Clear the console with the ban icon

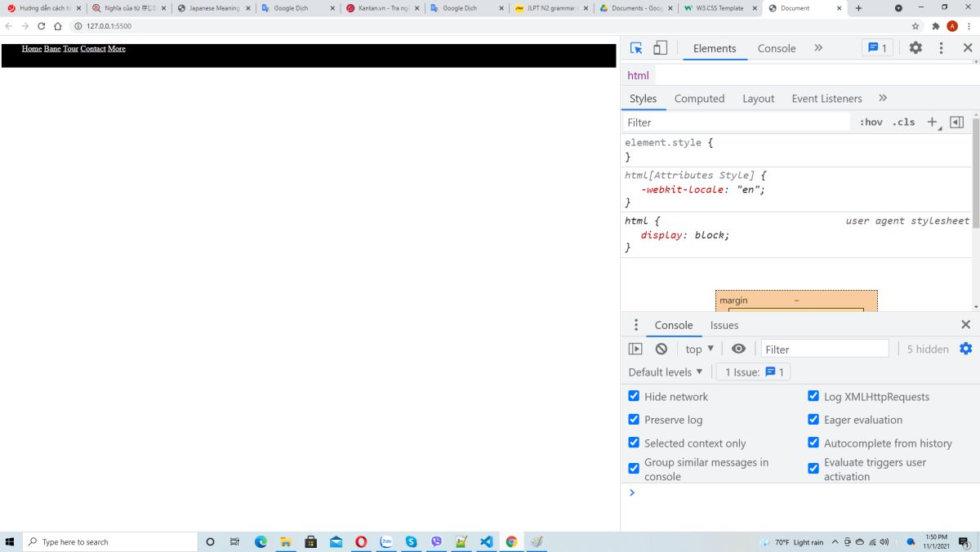(661, 349)
